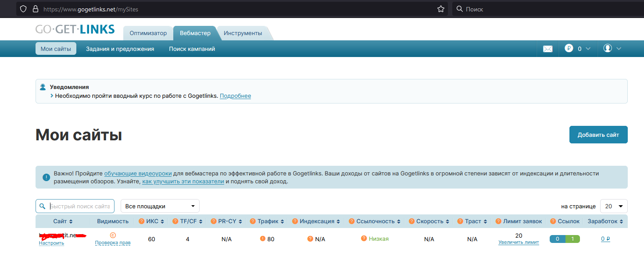Focus the Быстрый поиск сайта field
644x271 pixels.
click(x=75, y=206)
